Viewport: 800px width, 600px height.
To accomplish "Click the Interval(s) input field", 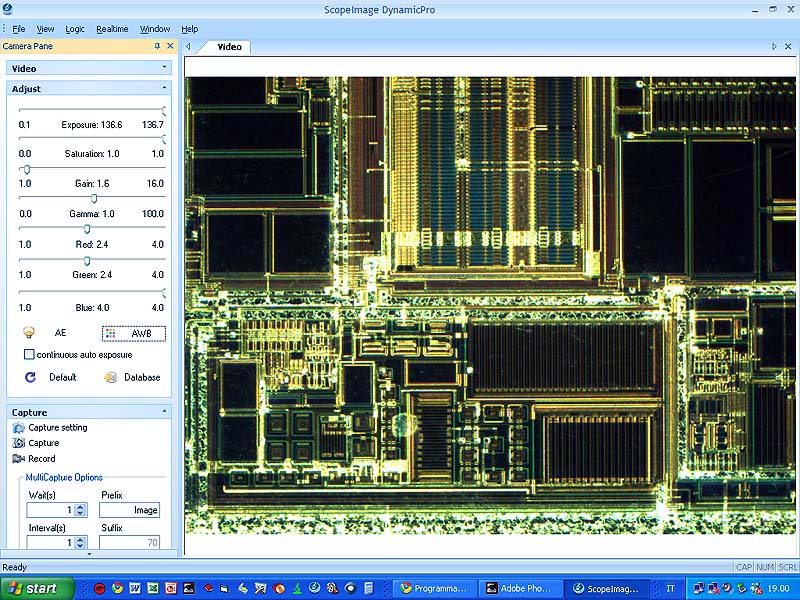I will pyautogui.click(x=51, y=542).
